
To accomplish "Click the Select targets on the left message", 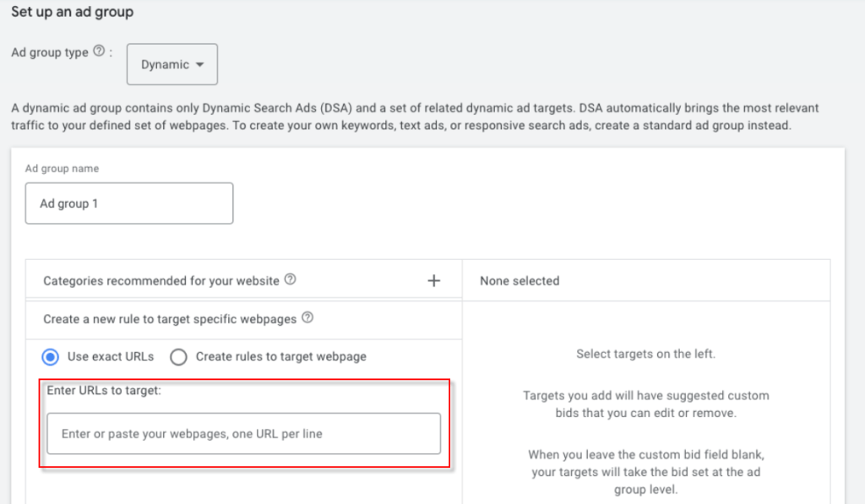I will coord(645,354).
